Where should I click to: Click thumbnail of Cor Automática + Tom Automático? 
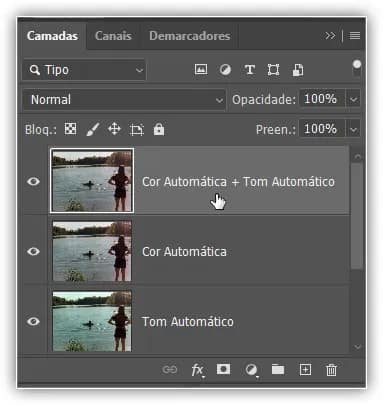[92, 181]
